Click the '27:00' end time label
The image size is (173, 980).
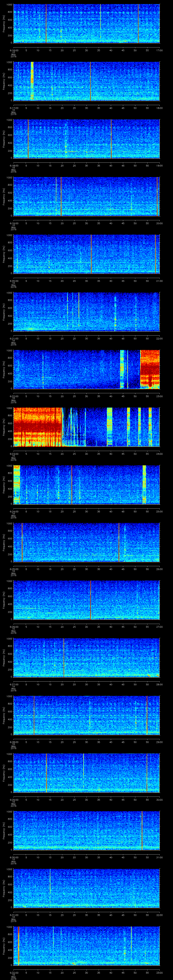click(x=159, y=627)
